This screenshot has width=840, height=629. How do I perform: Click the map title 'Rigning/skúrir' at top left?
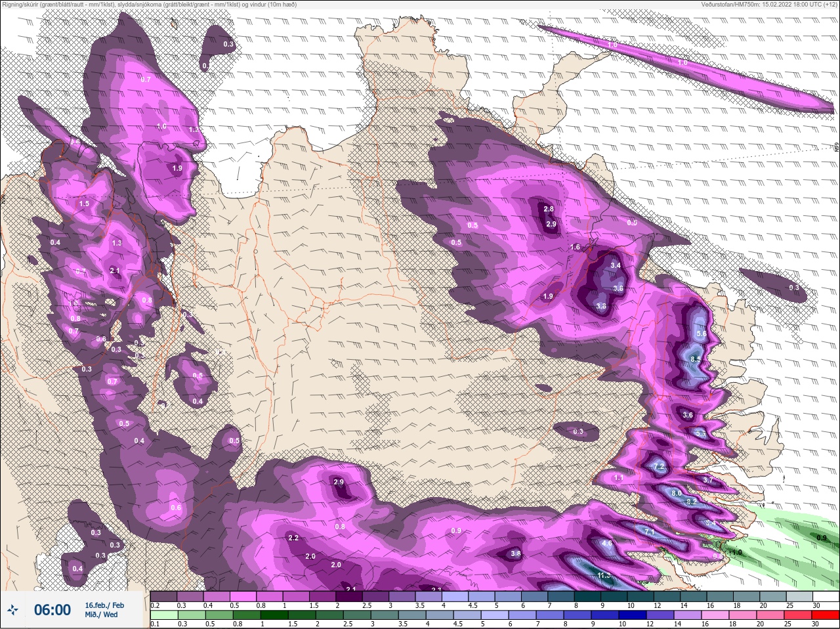coord(20,5)
